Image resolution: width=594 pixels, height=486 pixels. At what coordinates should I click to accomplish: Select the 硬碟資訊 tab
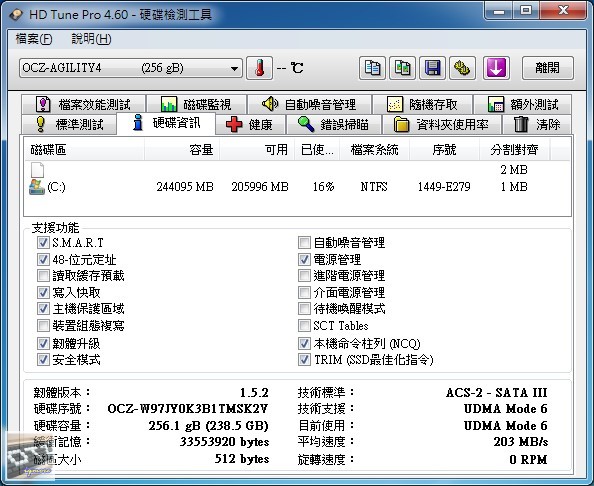(x=166, y=123)
